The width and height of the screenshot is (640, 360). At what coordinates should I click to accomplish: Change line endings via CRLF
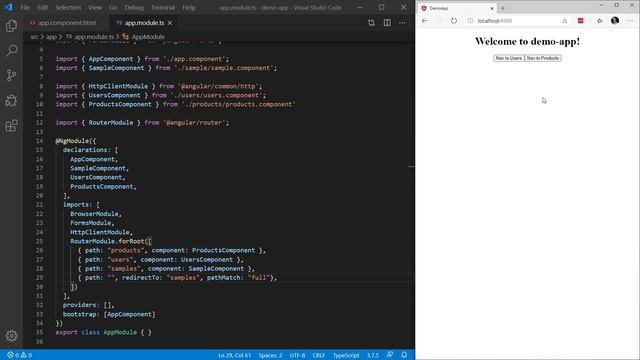point(318,355)
